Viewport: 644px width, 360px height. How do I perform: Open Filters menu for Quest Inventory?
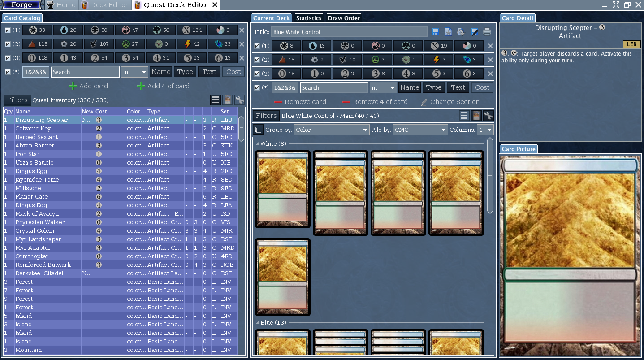pyautogui.click(x=17, y=100)
